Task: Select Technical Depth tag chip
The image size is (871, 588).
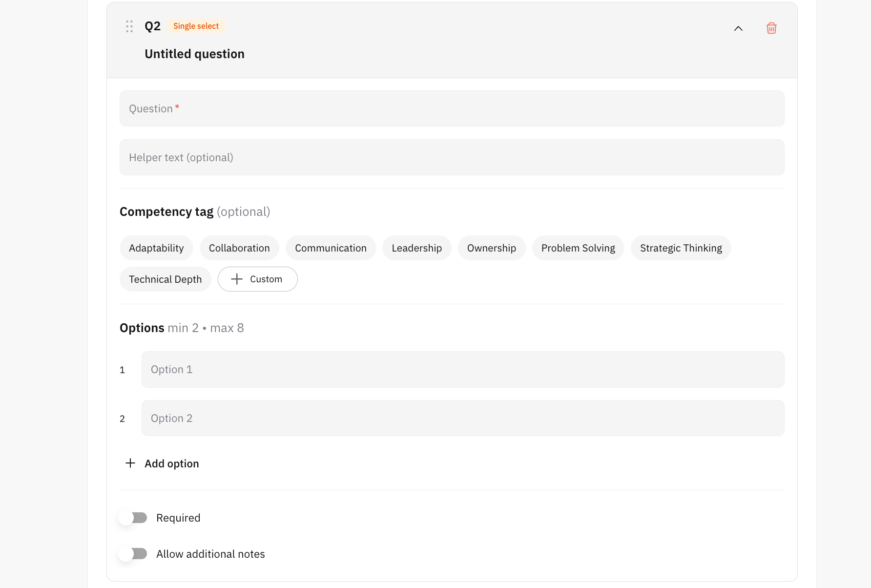Action: tap(166, 279)
